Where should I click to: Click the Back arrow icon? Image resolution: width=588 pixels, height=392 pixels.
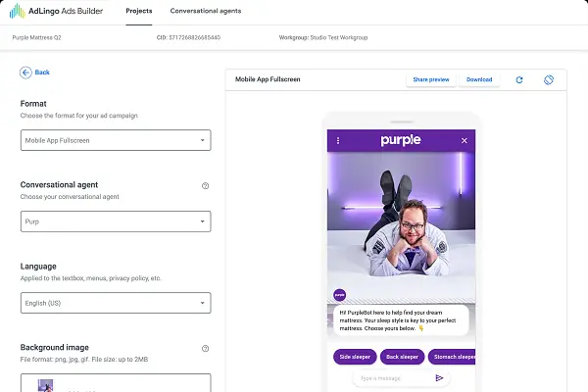tap(25, 73)
